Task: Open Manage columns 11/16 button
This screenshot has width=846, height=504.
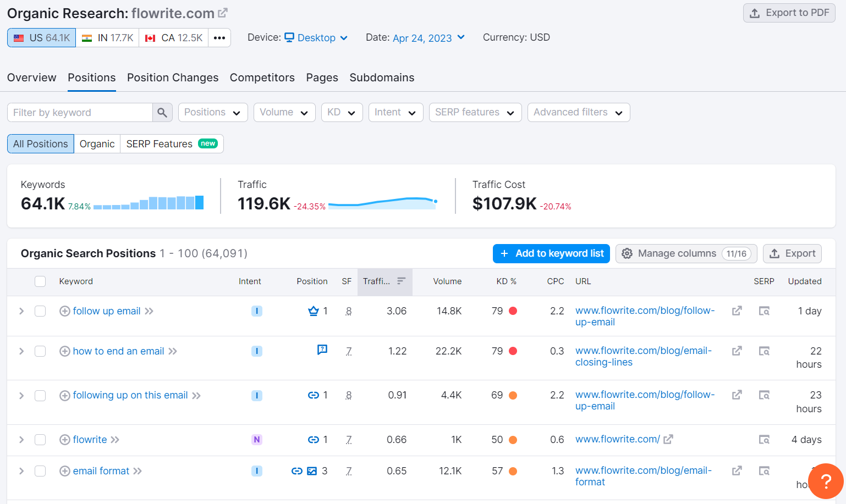Action: click(686, 253)
